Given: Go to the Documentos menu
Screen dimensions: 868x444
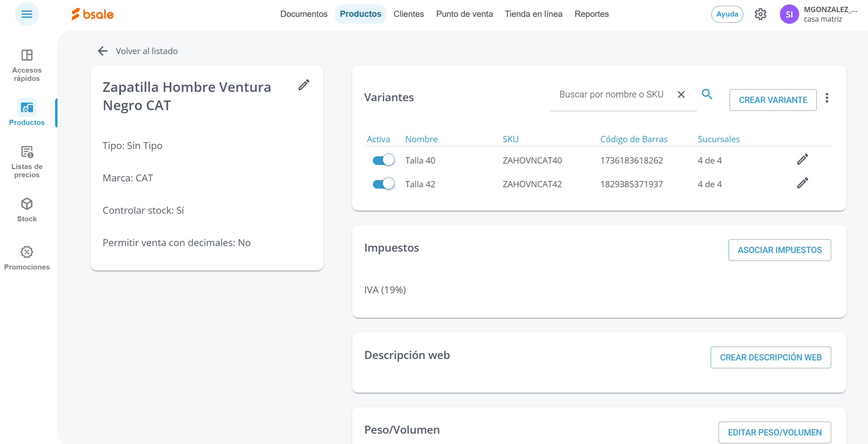Looking at the screenshot, I should [303, 14].
